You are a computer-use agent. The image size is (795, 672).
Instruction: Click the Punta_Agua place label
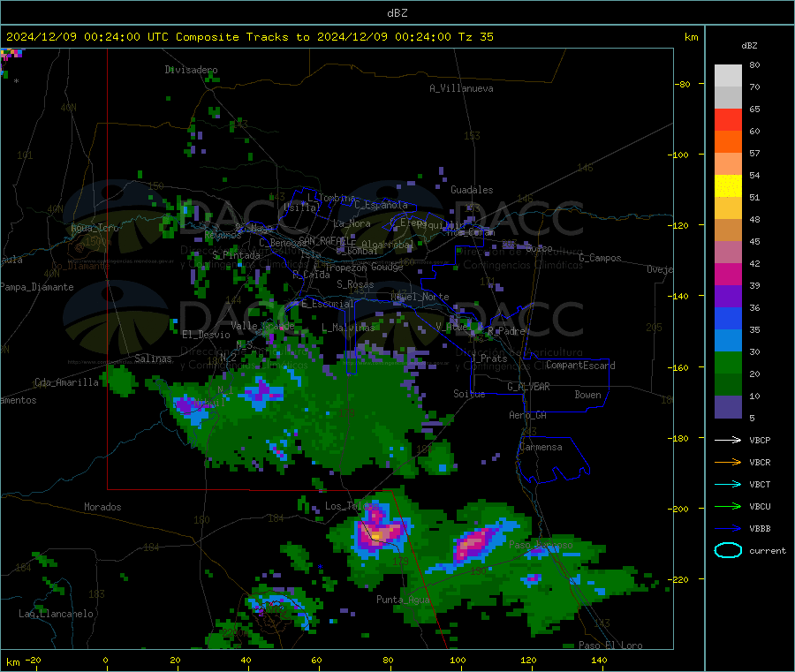coord(403,600)
